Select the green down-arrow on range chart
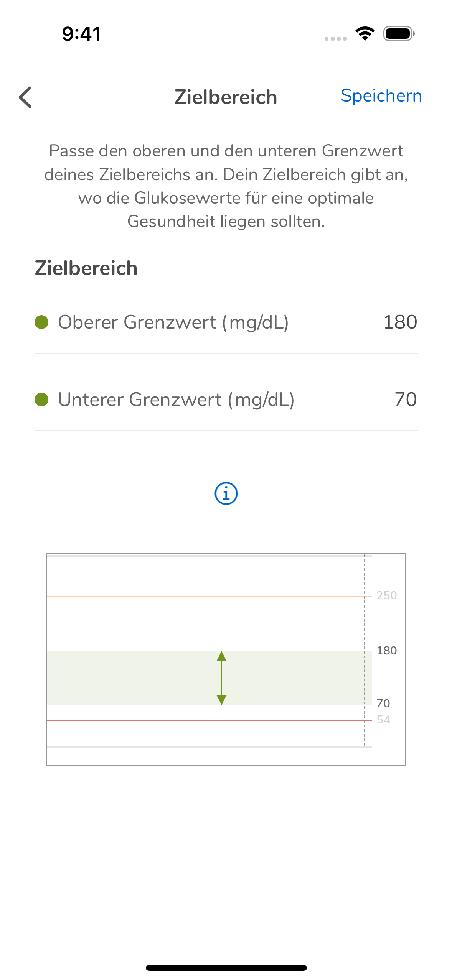 pyautogui.click(x=221, y=700)
